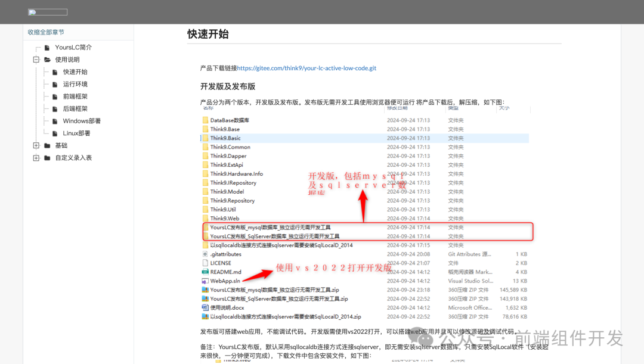This screenshot has width=644, height=364.
Task: Open the Windows部署 page
Action: 82,121
